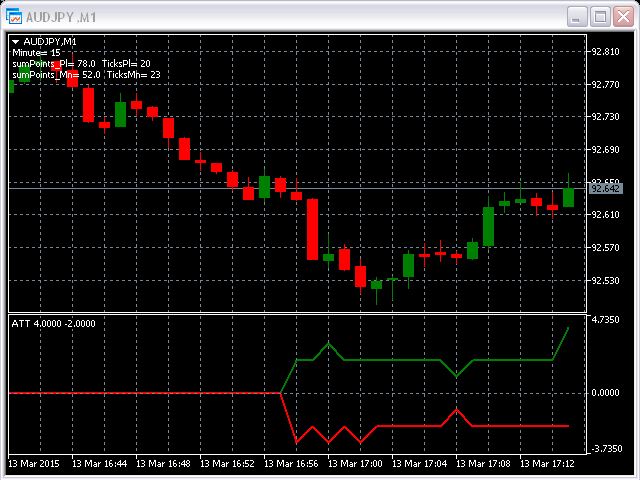Click the tall red candle near 16:57
This screenshot has width=640, height=480.
312,229
